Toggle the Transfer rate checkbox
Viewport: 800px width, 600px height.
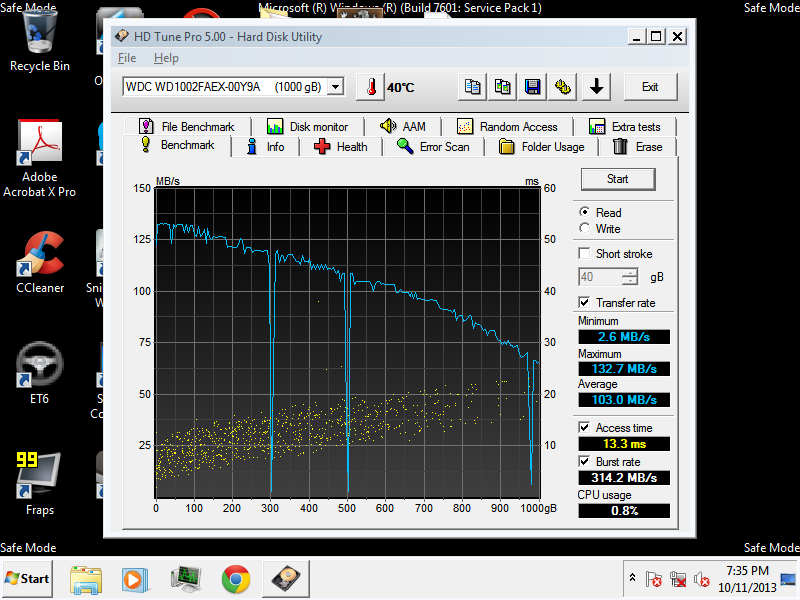tap(585, 303)
